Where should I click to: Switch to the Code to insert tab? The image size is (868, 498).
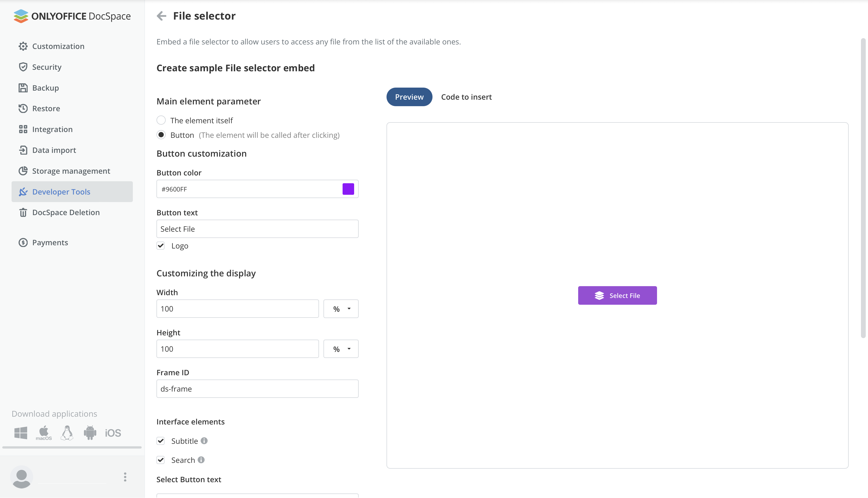coord(466,97)
